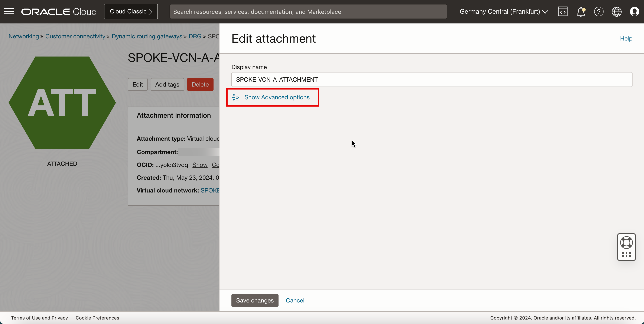Click the Help link in top right
The height and width of the screenshot is (324, 644).
point(626,38)
